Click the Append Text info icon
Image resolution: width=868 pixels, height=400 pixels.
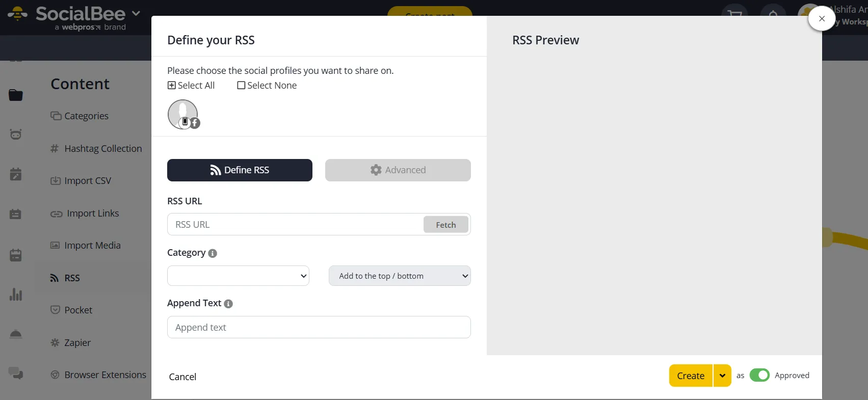click(228, 304)
